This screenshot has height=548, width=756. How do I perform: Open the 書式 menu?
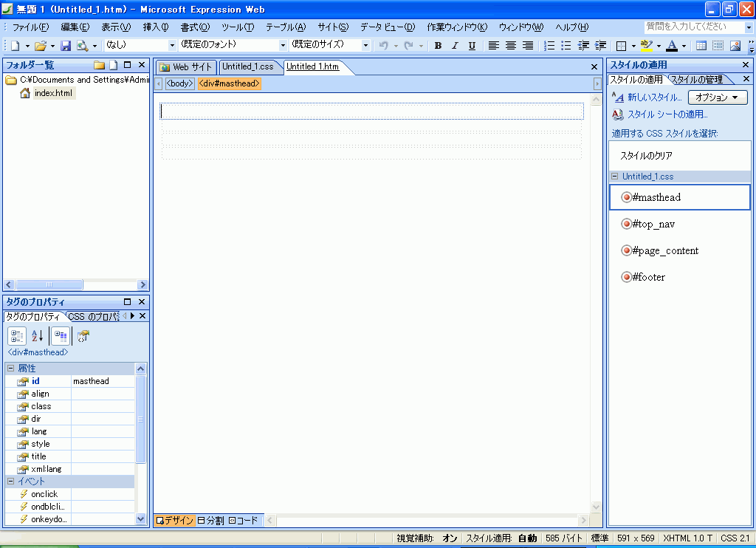195,27
